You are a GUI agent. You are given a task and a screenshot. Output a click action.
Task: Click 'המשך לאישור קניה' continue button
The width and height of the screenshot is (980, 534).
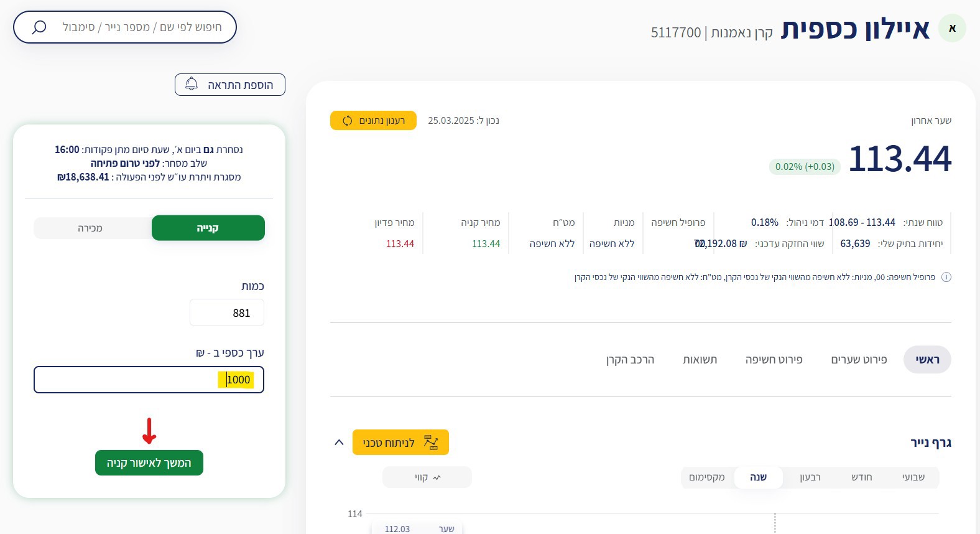coord(149,463)
